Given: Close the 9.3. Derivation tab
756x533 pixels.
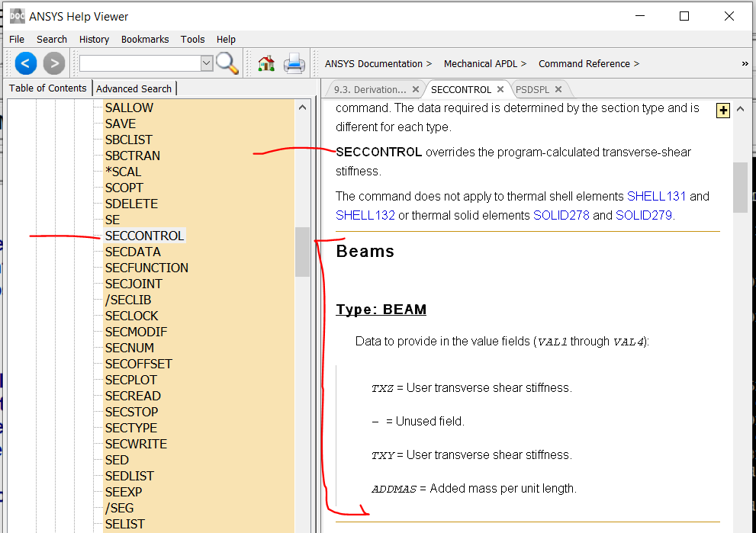Looking at the screenshot, I should (x=416, y=89).
